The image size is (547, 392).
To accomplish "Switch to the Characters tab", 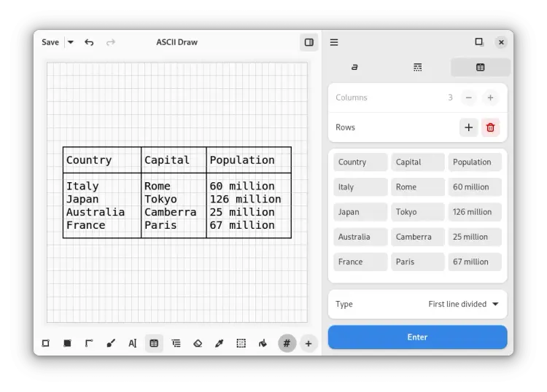I will pyautogui.click(x=355, y=67).
